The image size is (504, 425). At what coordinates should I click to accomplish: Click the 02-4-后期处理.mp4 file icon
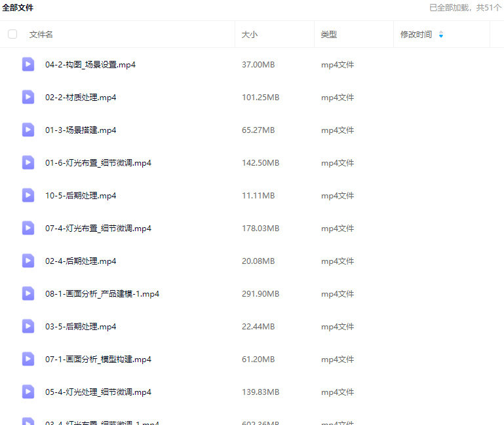tap(28, 261)
